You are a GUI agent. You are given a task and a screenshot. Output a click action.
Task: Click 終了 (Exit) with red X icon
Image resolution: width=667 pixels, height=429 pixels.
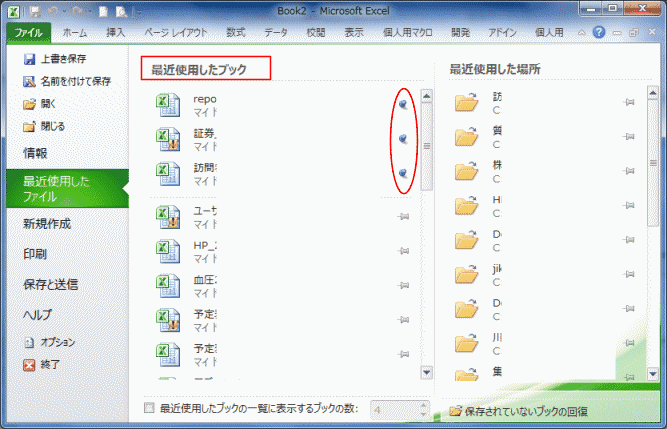click(42, 365)
